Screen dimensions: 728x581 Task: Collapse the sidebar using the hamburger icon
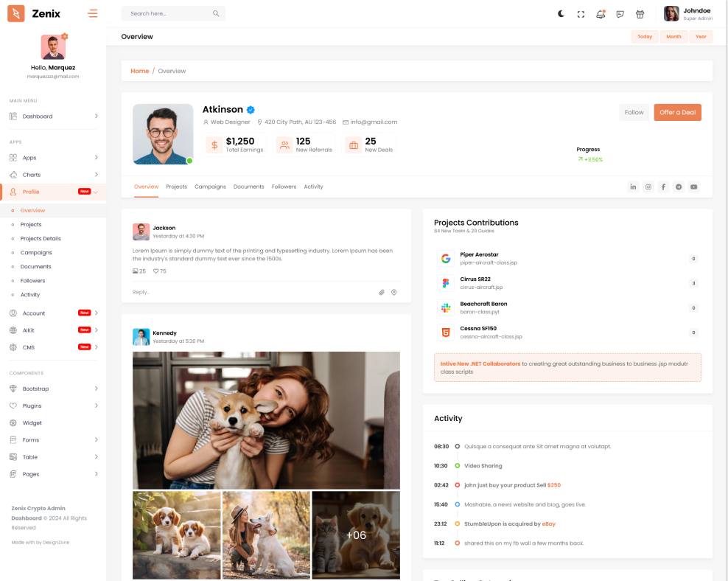(92, 13)
